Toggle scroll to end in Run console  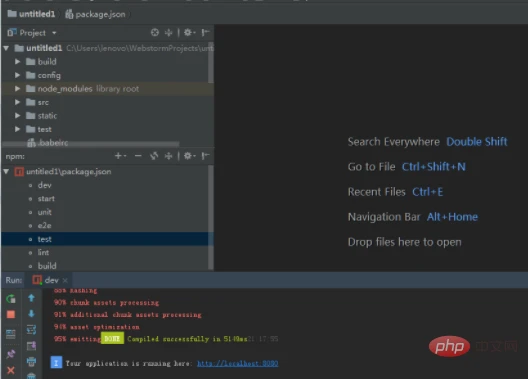click(x=31, y=346)
